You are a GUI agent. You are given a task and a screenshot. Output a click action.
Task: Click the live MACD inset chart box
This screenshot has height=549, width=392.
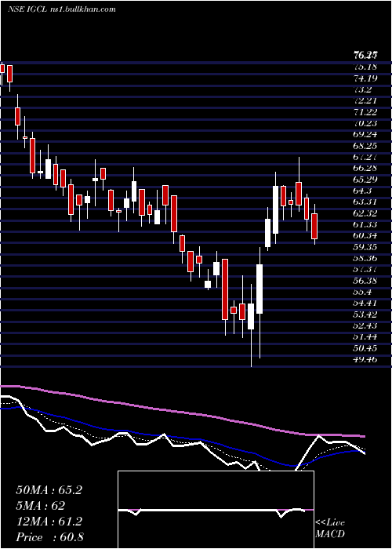(x=216, y=510)
